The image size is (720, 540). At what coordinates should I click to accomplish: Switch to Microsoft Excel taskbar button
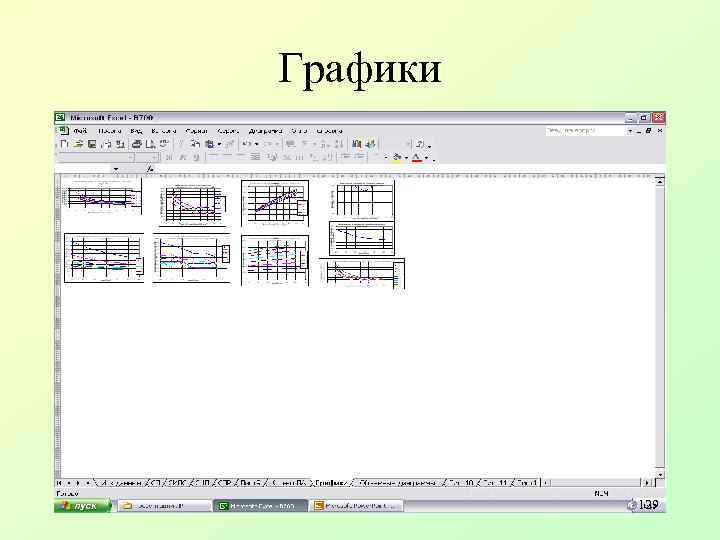[259, 506]
